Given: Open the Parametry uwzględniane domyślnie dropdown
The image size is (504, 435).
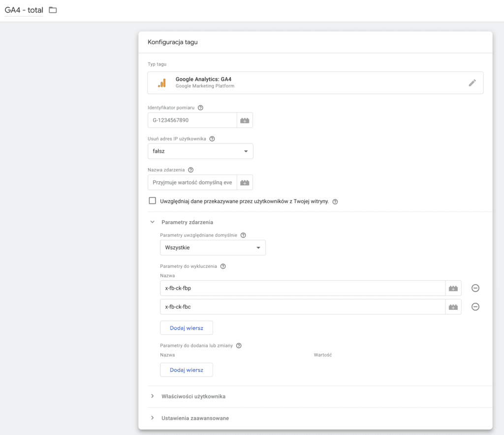Looking at the screenshot, I should coord(213,248).
